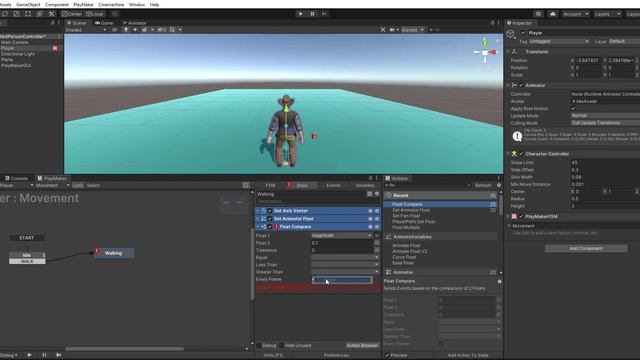Viewport: 640px width, 360px height.
Task: Select the Rotate tool in Unity toolbar
Action: 4,14
